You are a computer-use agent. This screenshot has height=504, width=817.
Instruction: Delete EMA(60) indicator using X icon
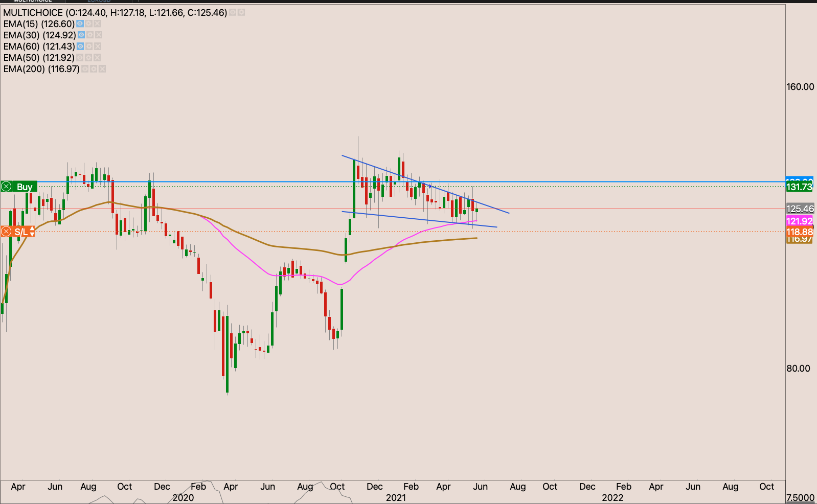[x=97, y=47]
